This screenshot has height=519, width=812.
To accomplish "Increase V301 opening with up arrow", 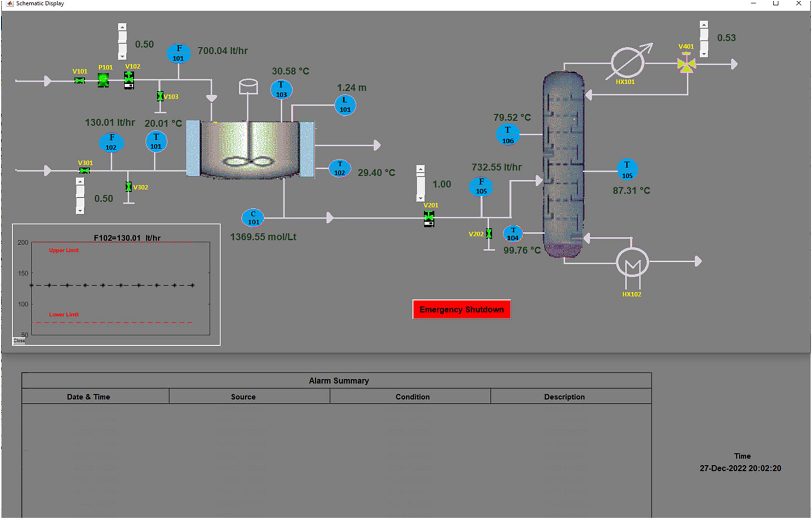I will 80,181.
